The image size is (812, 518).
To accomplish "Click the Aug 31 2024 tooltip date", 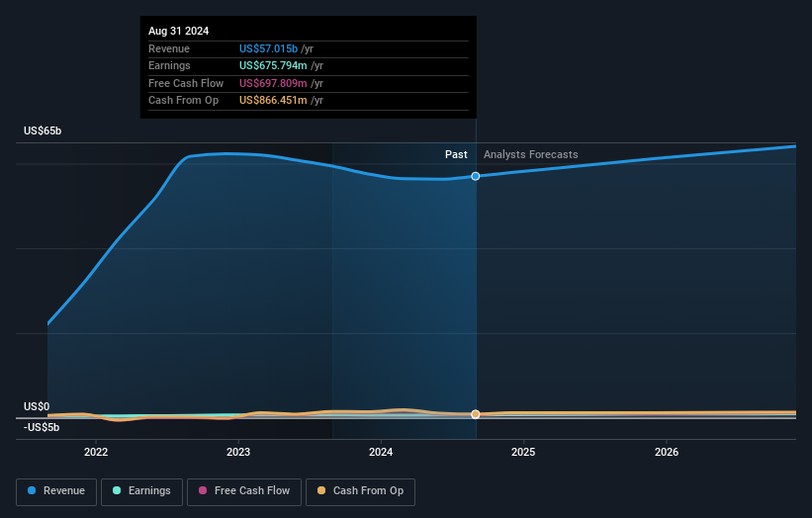I will point(179,31).
